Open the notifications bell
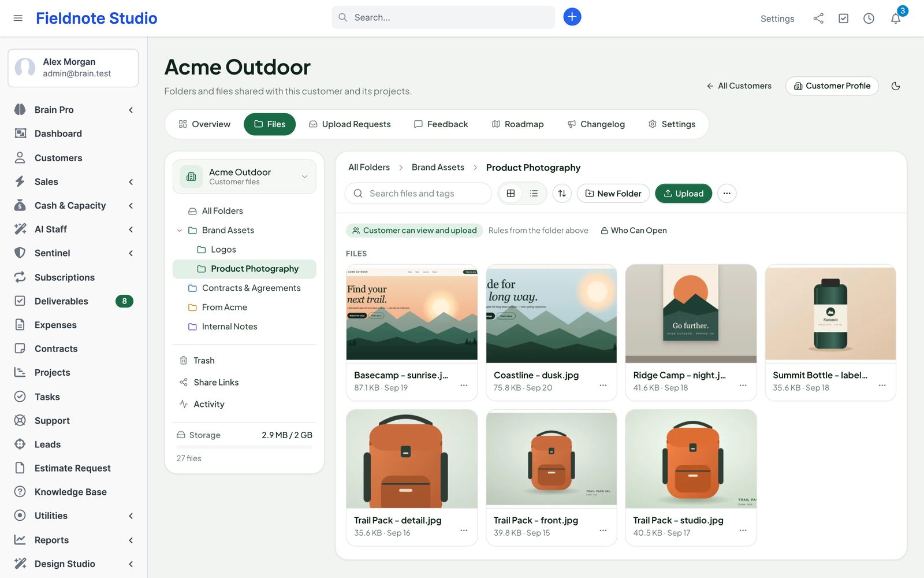The width and height of the screenshot is (924, 578). pos(896,18)
